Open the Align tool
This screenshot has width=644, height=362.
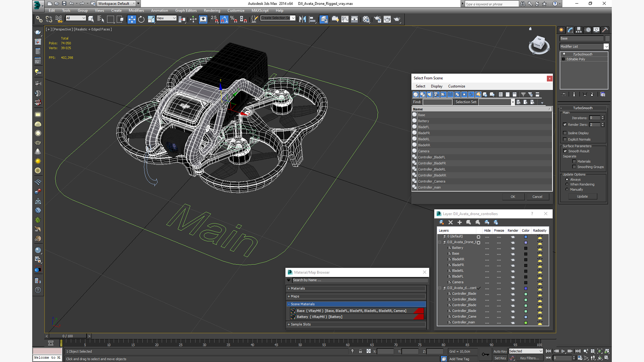(312, 19)
